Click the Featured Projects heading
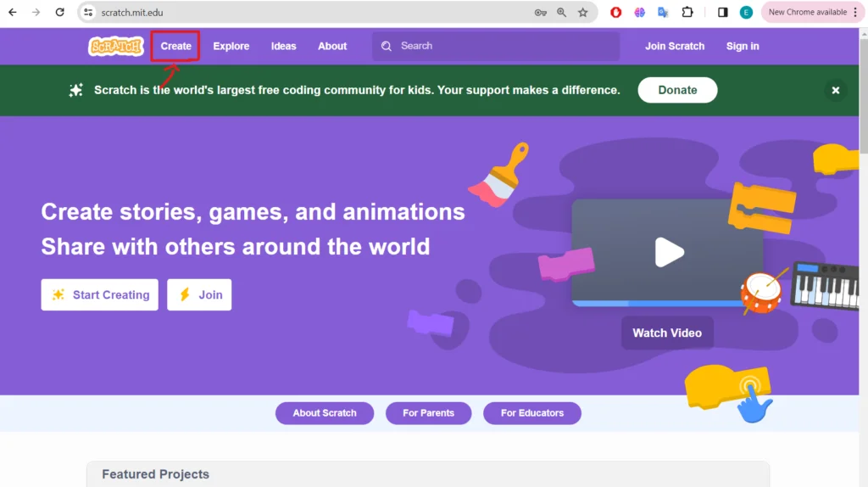This screenshot has height=487, width=868. tap(156, 474)
